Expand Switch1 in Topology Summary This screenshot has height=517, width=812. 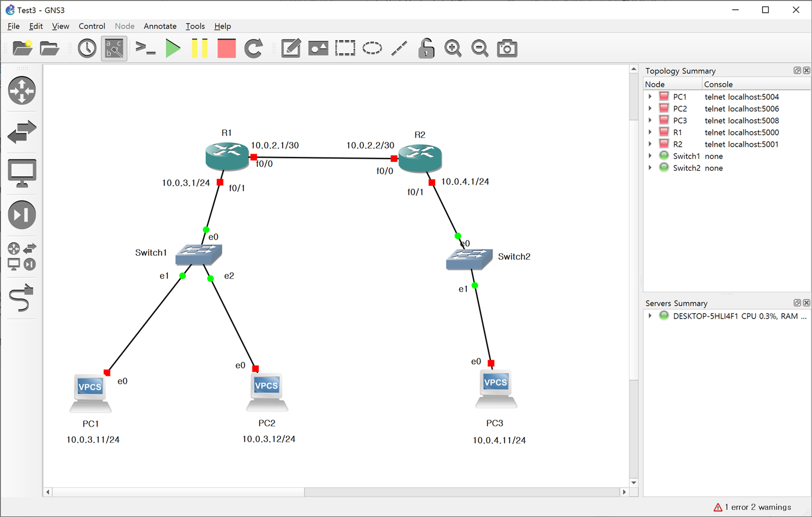[650, 156]
